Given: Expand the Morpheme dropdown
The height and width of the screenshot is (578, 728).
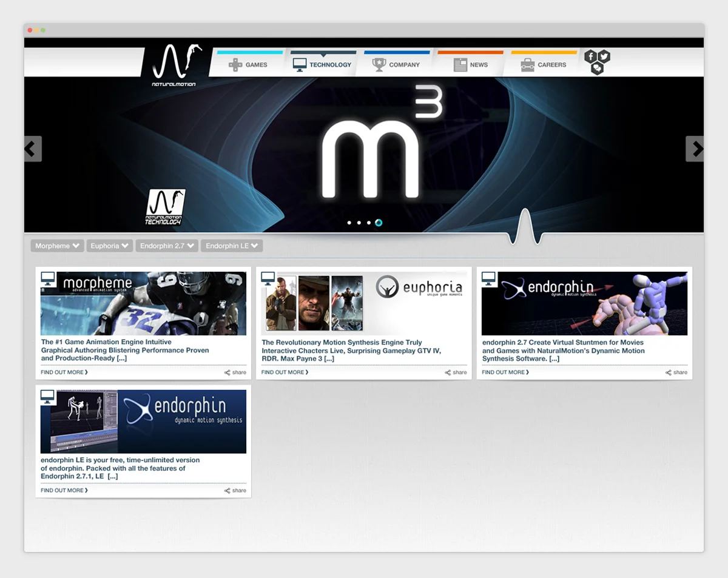Looking at the screenshot, I should (58, 246).
